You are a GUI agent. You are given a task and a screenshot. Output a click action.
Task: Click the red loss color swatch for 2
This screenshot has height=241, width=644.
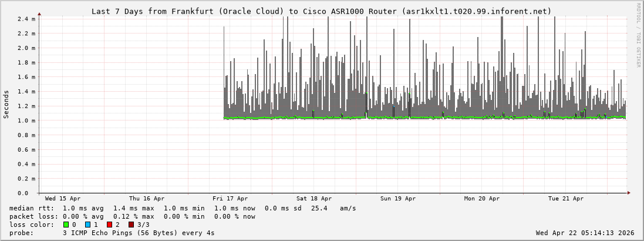click(x=109, y=225)
